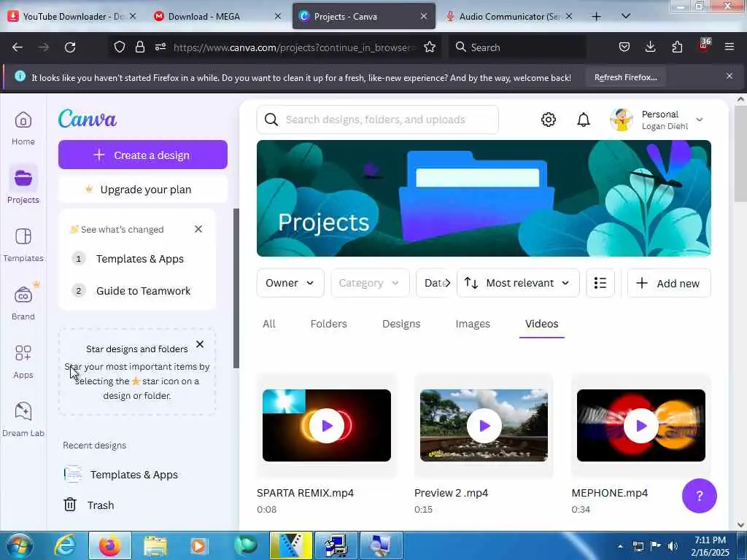
Task: Open the list all tabs chevron
Action: 626,16
